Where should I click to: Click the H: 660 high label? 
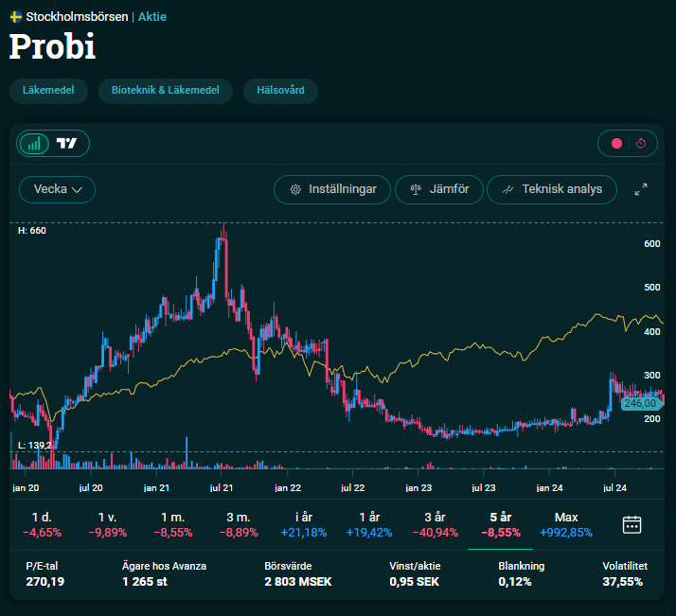[32, 231]
